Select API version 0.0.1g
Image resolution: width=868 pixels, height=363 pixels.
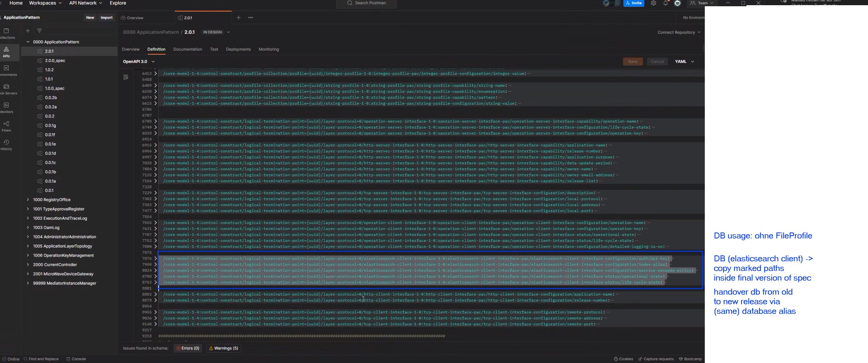(50, 126)
